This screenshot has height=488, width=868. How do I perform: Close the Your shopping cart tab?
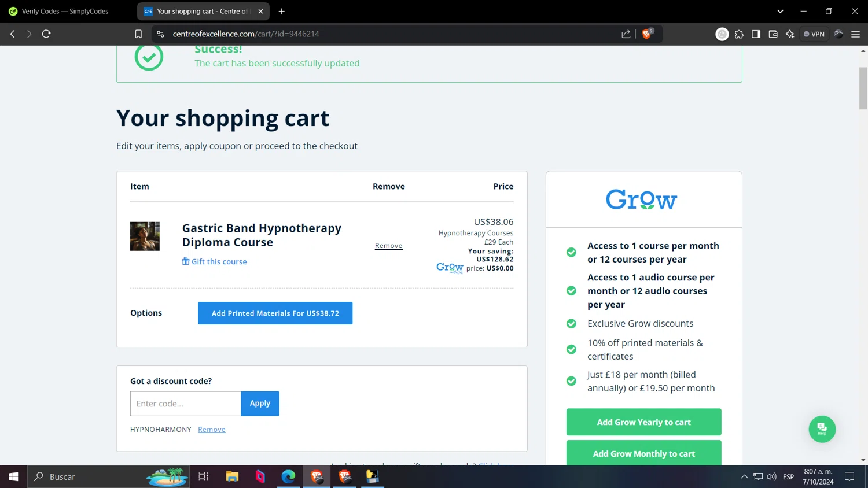coord(260,11)
